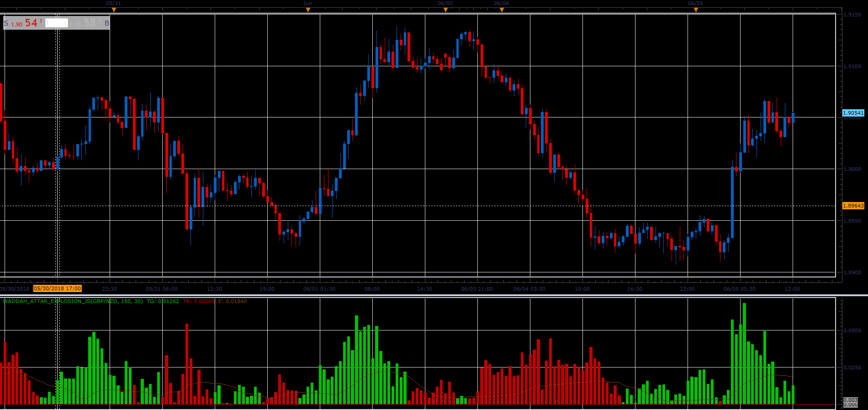The width and height of the screenshot is (868, 410).
Task: Click the 1.9150 price axis label
Action: [852, 15]
